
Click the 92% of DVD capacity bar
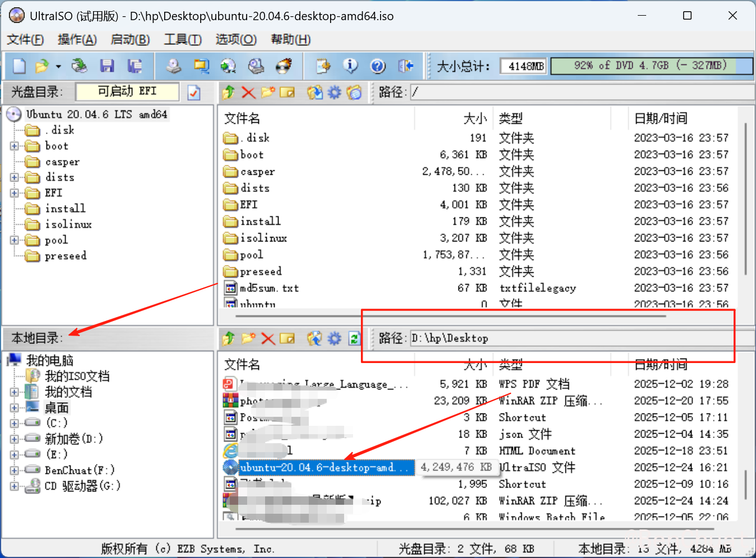point(651,66)
